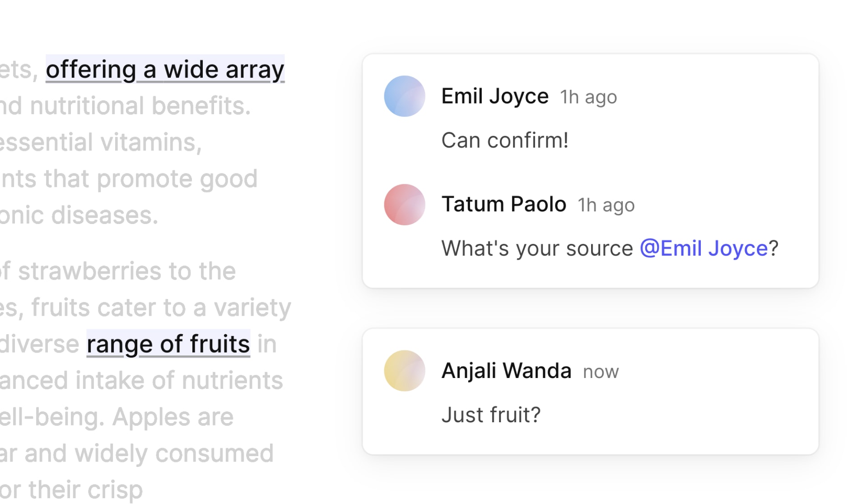Viewport: 867px width, 504px height.
Task: Click the Tatum Paolo author name
Action: (x=503, y=204)
